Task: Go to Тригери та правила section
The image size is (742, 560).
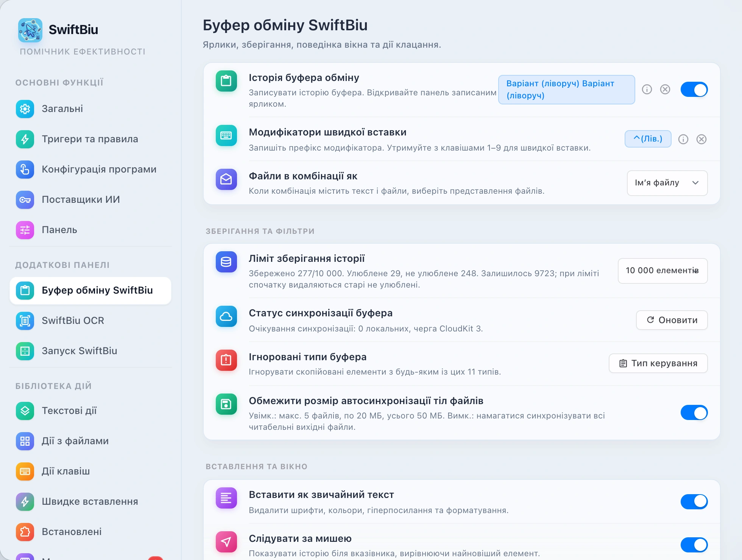Action: pos(90,139)
